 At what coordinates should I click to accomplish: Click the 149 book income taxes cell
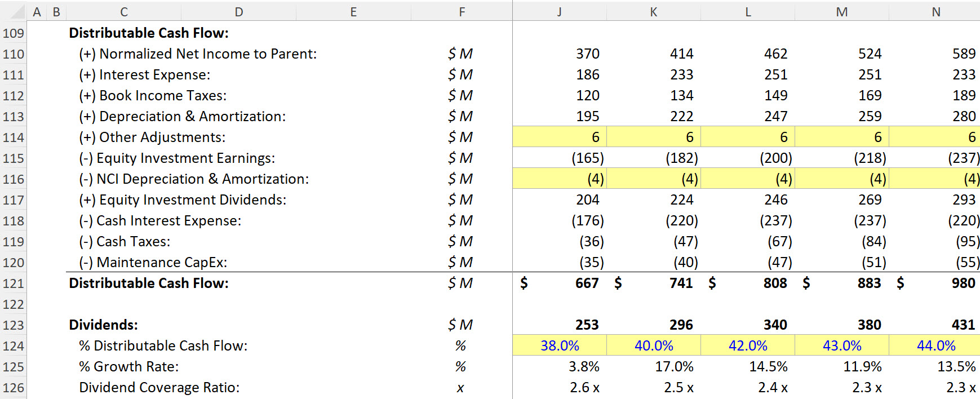pyautogui.click(x=748, y=96)
